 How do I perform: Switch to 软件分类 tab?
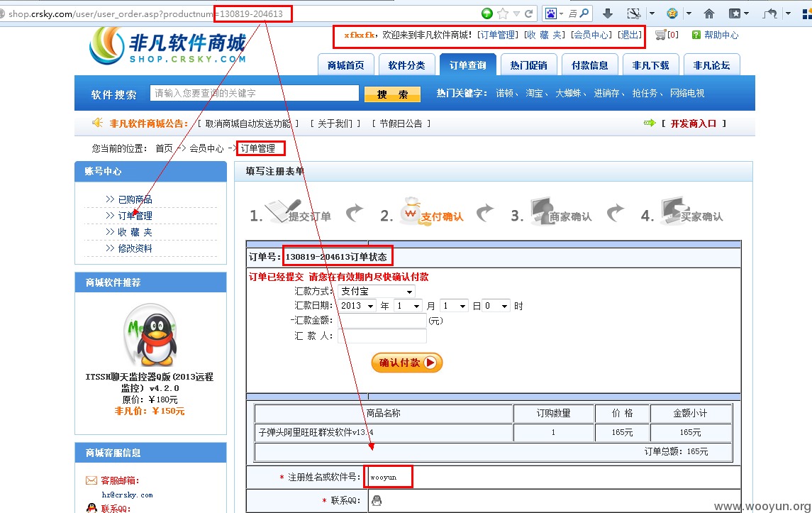(x=406, y=65)
